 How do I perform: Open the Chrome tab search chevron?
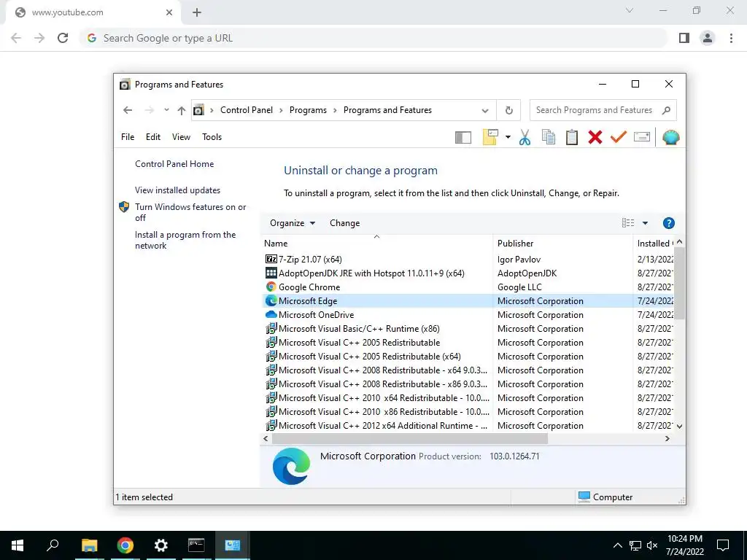(x=630, y=10)
